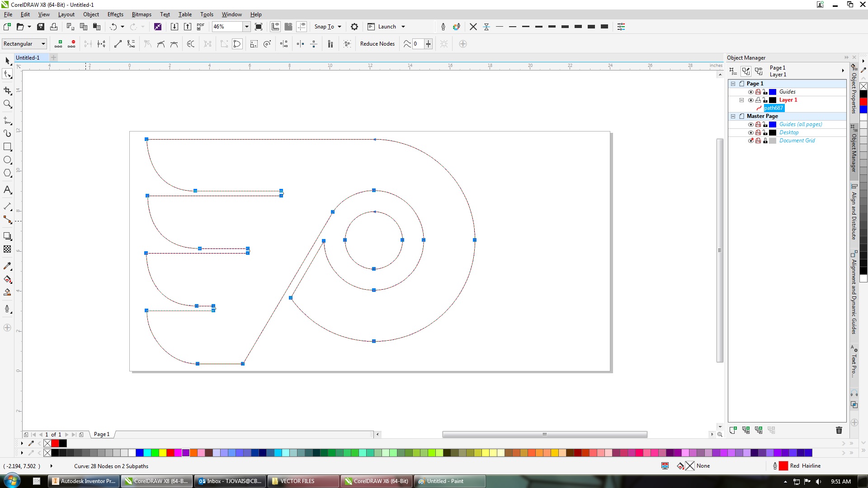Open the Bitmaps menu
This screenshot has width=868, height=488.
[142, 14]
